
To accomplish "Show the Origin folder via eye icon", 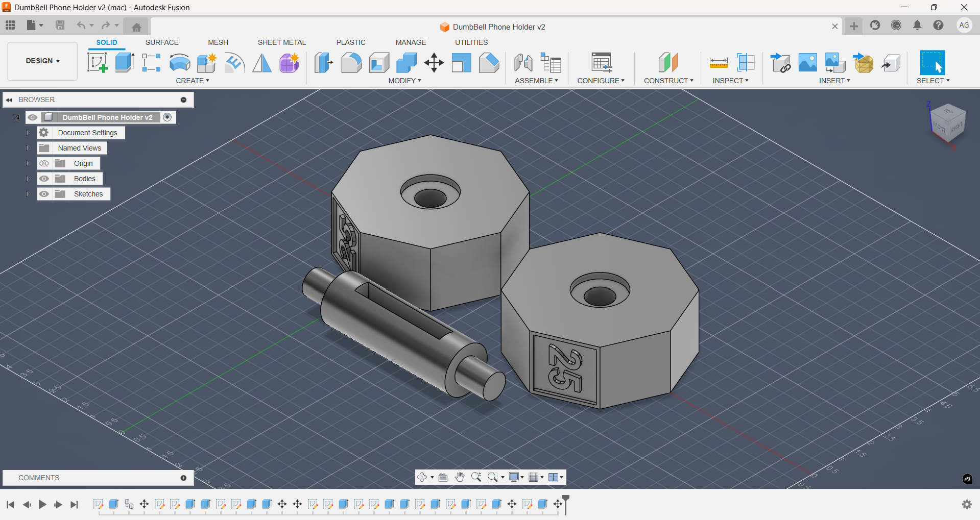I will click(x=44, y=163).
